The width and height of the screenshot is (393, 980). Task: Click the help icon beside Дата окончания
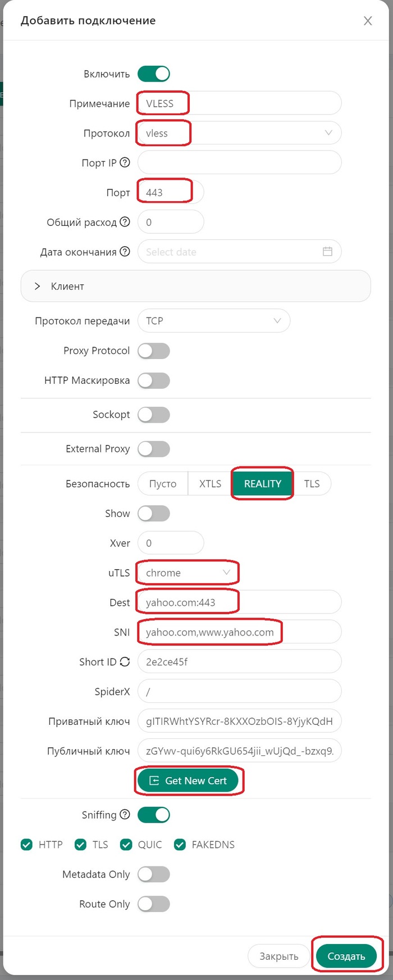125,252
